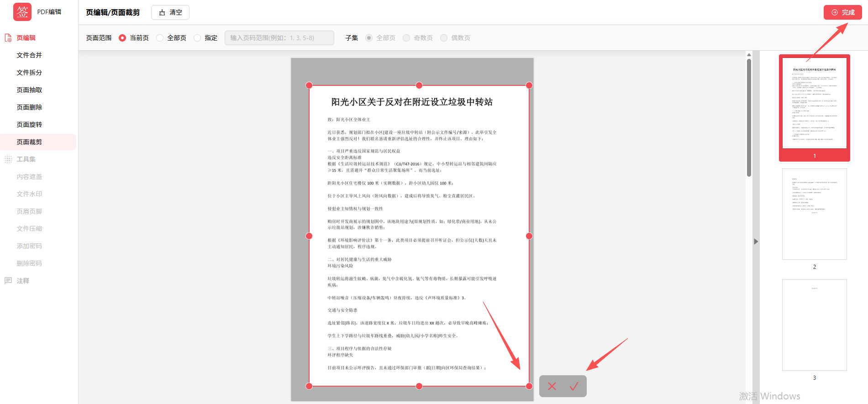868x404 pixels.
Task: Click the bottom-right crop handle
Action: coord(529,386)
